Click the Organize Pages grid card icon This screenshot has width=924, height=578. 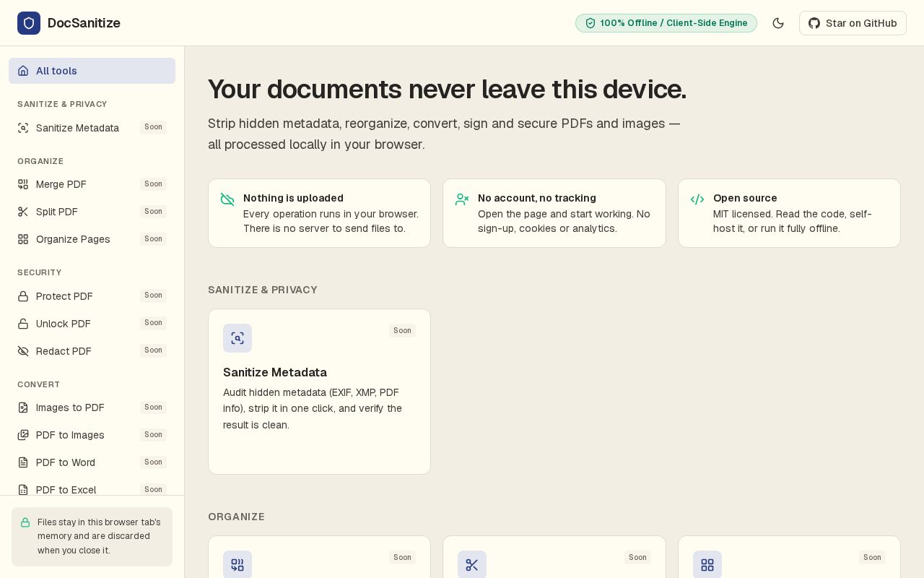tap(707, 565)
